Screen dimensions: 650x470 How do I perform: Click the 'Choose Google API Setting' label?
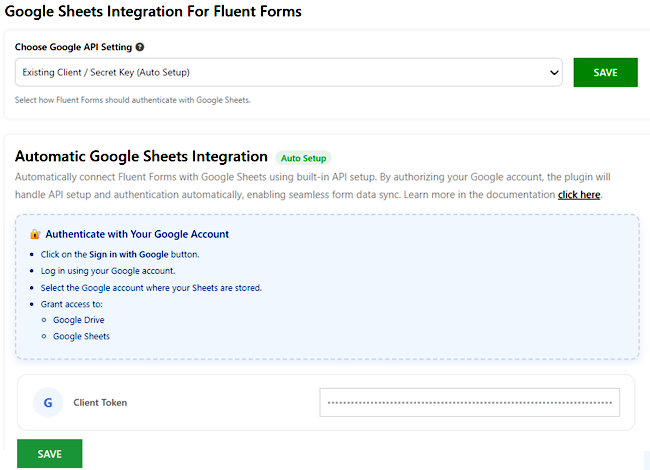coord(73,47)
